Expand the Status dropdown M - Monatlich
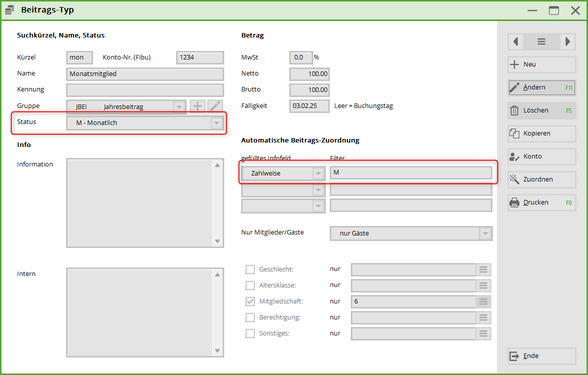The image size is (588, 375). coord(217,123)
